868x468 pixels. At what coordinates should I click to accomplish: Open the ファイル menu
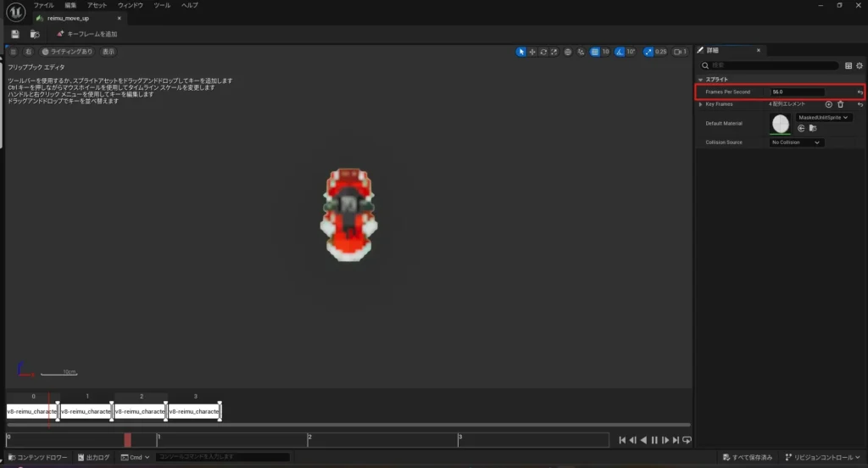click(44, 6)
